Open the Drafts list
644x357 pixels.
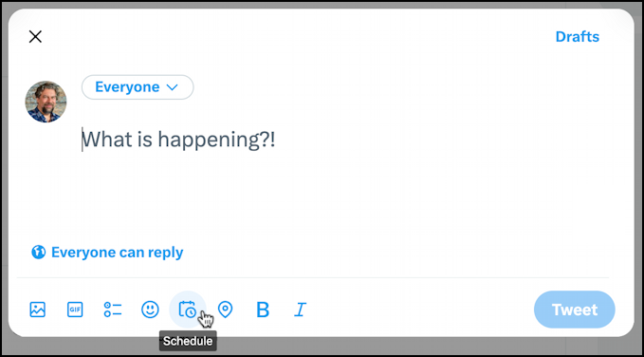click(577, 37)
